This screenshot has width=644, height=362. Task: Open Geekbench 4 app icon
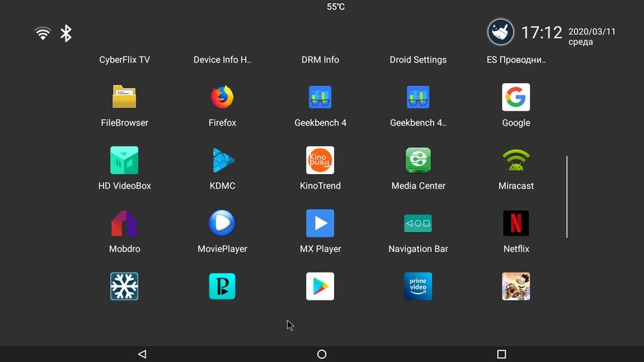coord(320,98)
